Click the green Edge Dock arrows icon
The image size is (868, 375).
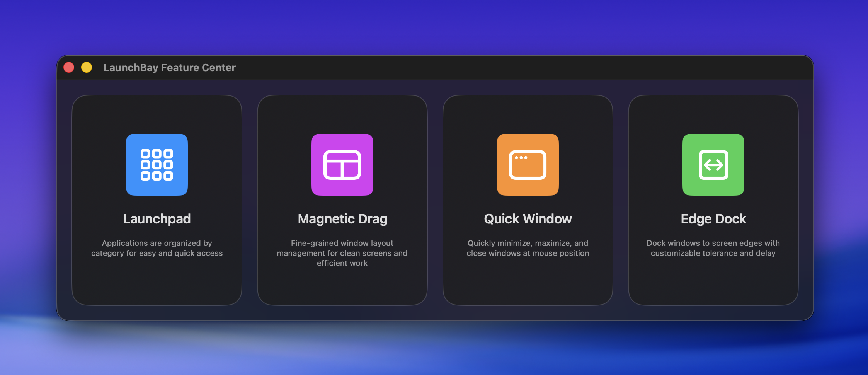click(x=713, y=165)
